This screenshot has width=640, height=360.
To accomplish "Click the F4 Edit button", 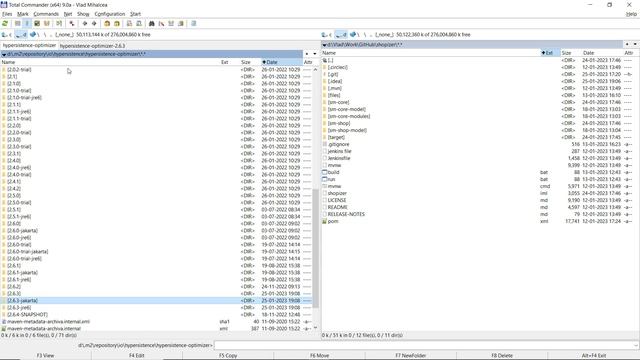I will (137, 356).
